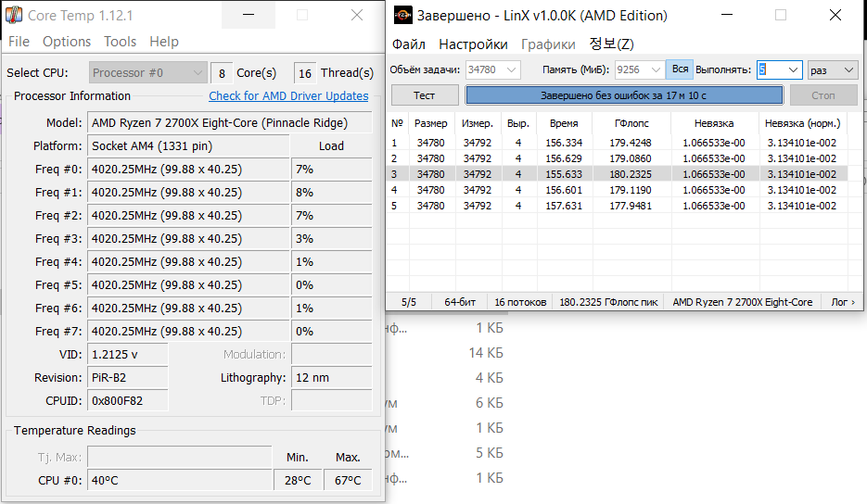
Task: Close the Core Temp window
Action: pos(357,15)
